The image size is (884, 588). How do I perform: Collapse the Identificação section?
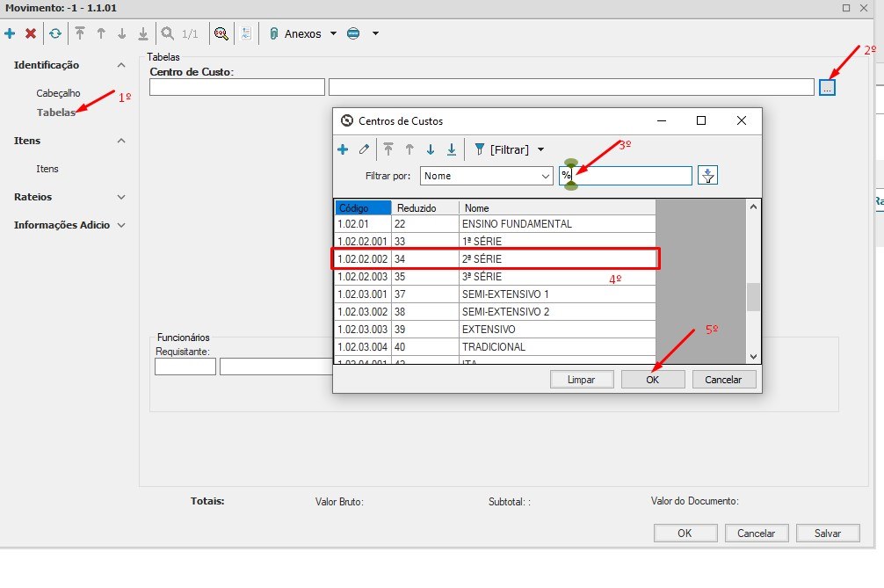click(x=120, y=64)
